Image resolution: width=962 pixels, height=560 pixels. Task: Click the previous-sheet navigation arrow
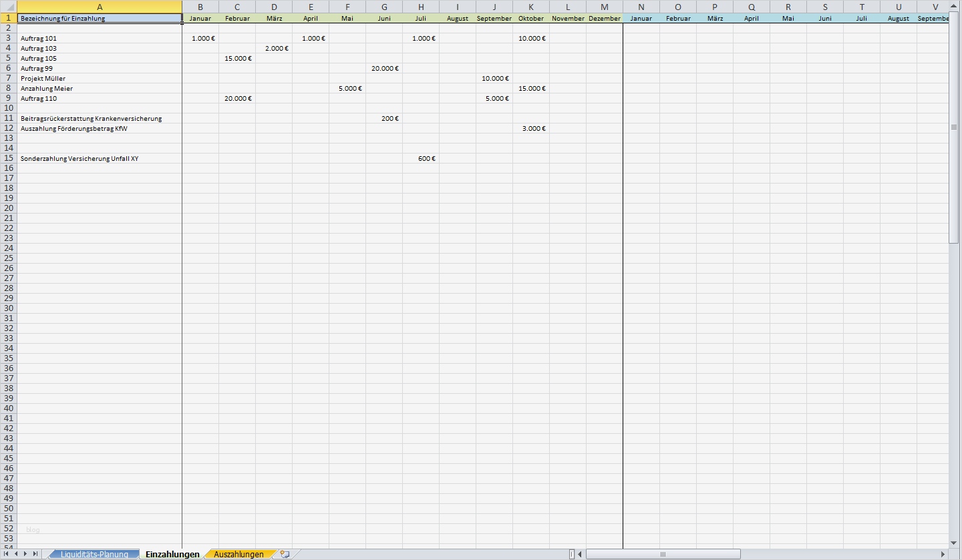17,554
